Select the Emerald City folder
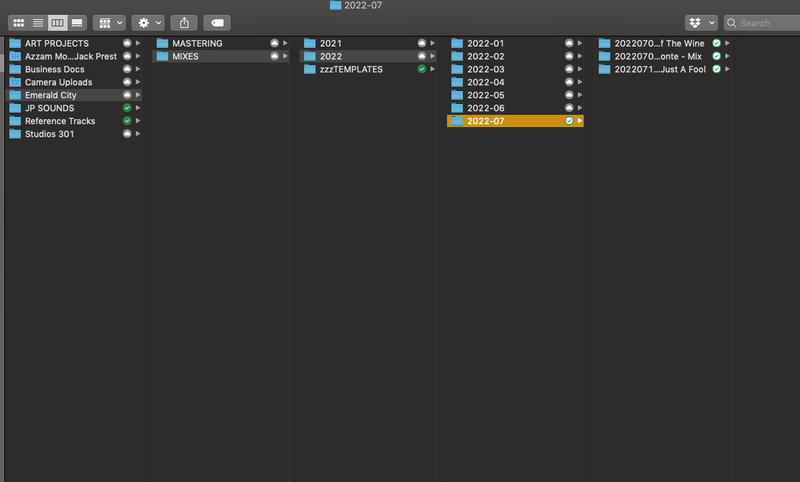 73,95
